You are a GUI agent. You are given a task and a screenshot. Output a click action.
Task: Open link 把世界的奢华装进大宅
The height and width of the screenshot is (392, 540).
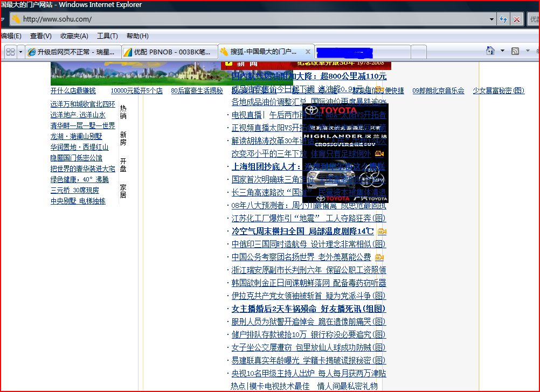click(82, 169)
